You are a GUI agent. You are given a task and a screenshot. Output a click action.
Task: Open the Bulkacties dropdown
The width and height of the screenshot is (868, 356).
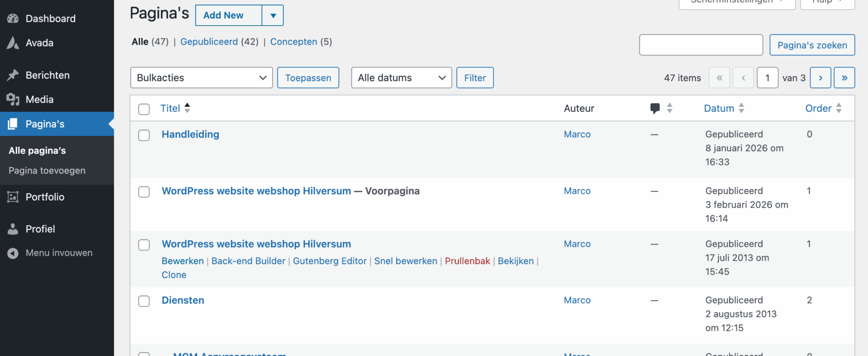point(201,78)
